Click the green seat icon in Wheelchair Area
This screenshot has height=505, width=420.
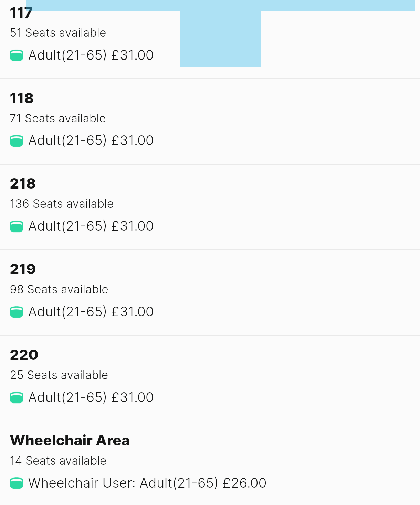[17, 483]
